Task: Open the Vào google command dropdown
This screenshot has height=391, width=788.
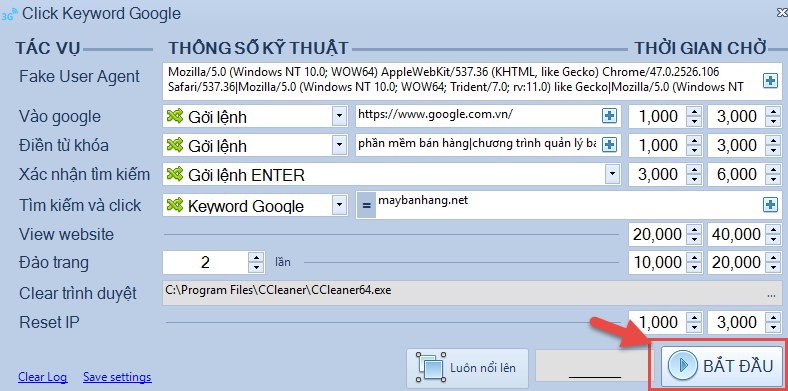Action: (340, 117)
